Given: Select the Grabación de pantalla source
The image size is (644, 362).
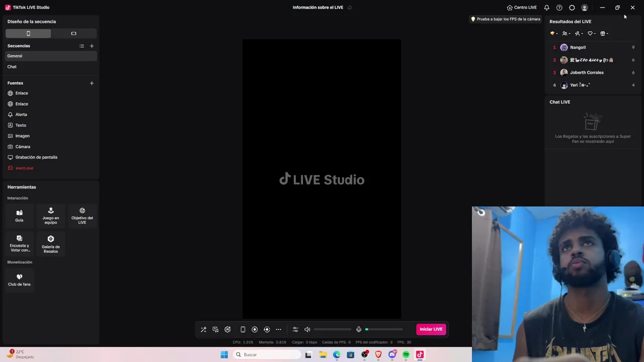Looking at the screenshot, I should 50,157.
